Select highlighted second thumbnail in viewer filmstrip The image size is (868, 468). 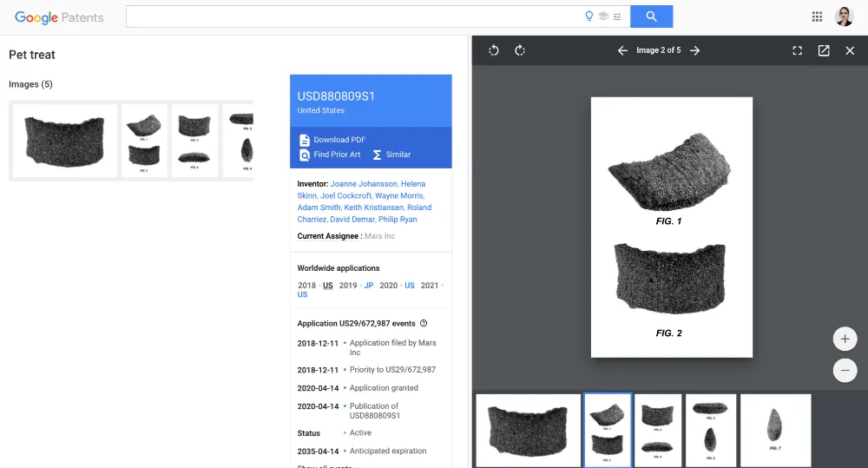[608, 431]
